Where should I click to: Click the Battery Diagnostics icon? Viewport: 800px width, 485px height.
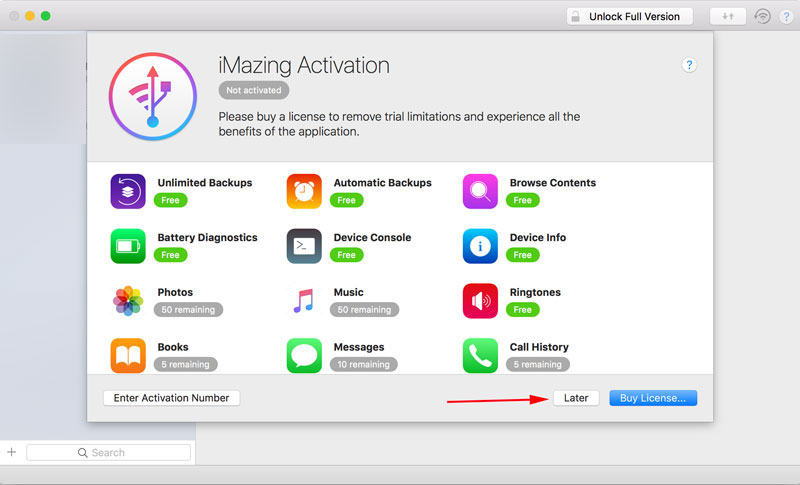point(128,246)
